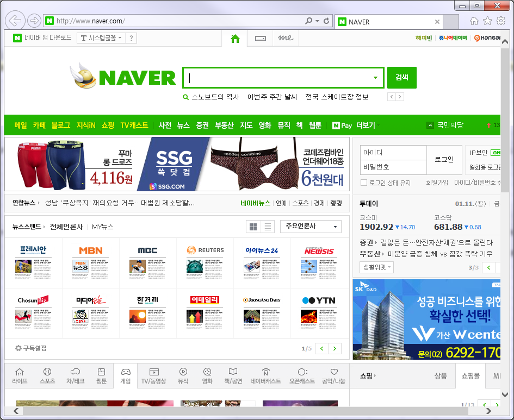Screen dimensions: 514x420
Task: Open the 스노보드의 역사 suggested search
Action: [215, 97]
